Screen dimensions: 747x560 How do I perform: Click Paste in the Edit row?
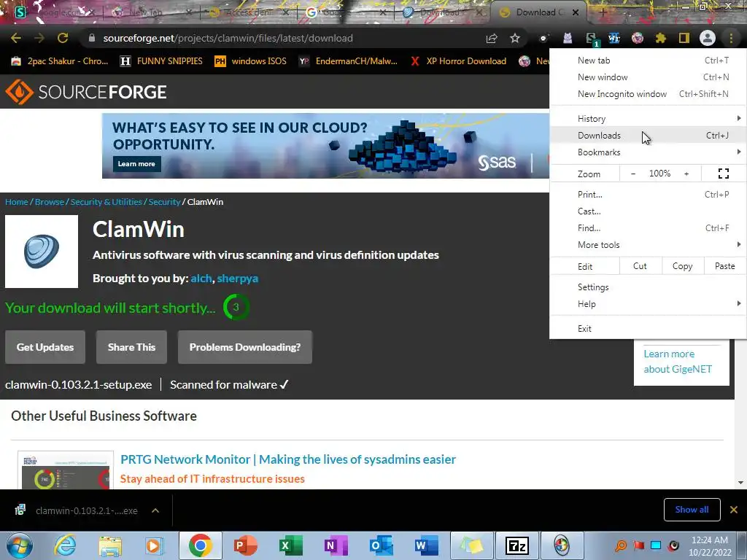pyautogui.click(x=724, y=266)
